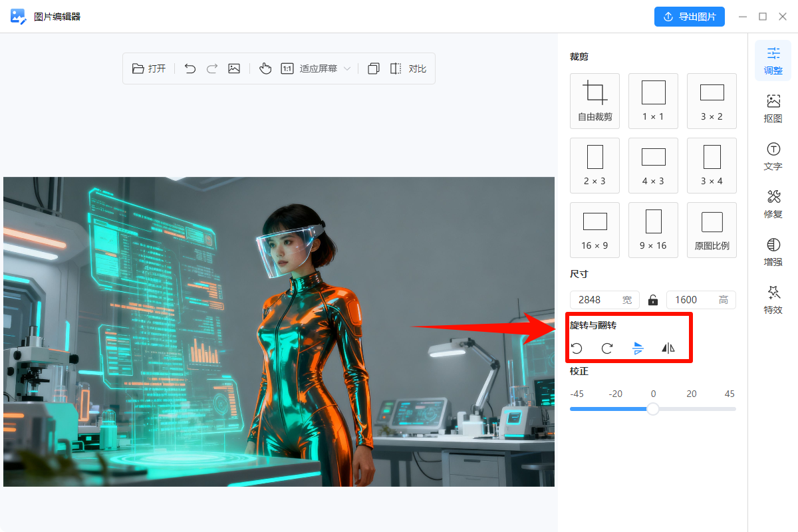Select the 16 × 9 crop preset
The height and width of the screenshot is (532, 798).
595,229
